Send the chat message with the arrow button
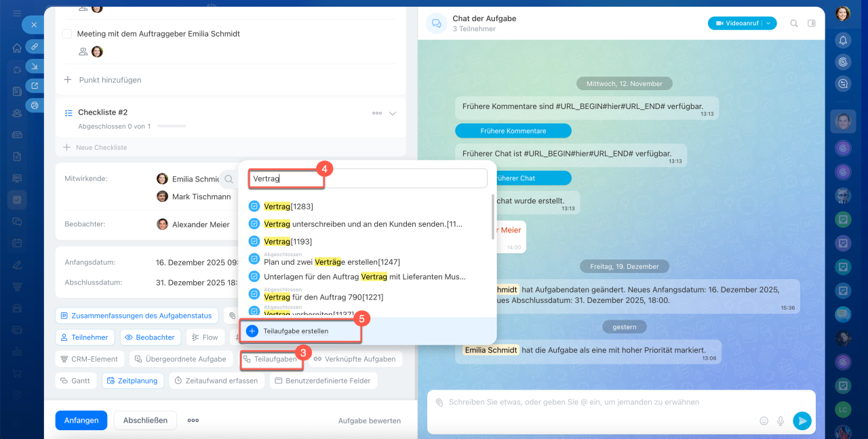This screenshot has width=868, height=439. click(802, 421)
